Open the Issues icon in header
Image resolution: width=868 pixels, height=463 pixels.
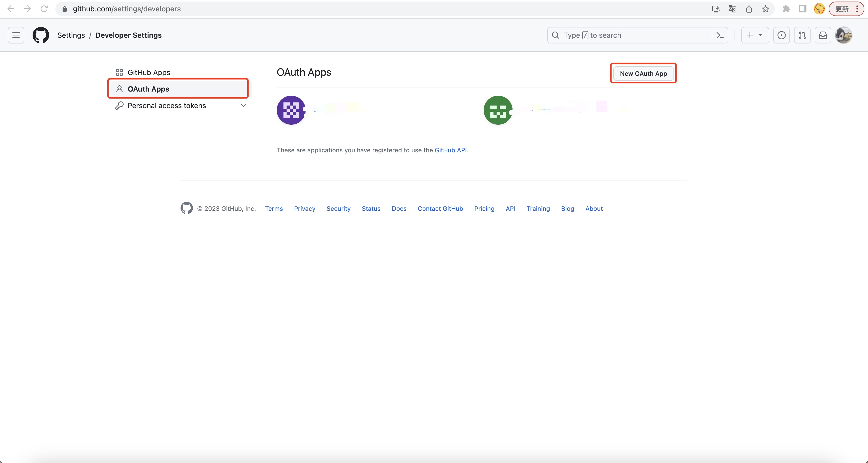[x=781, y=35]
